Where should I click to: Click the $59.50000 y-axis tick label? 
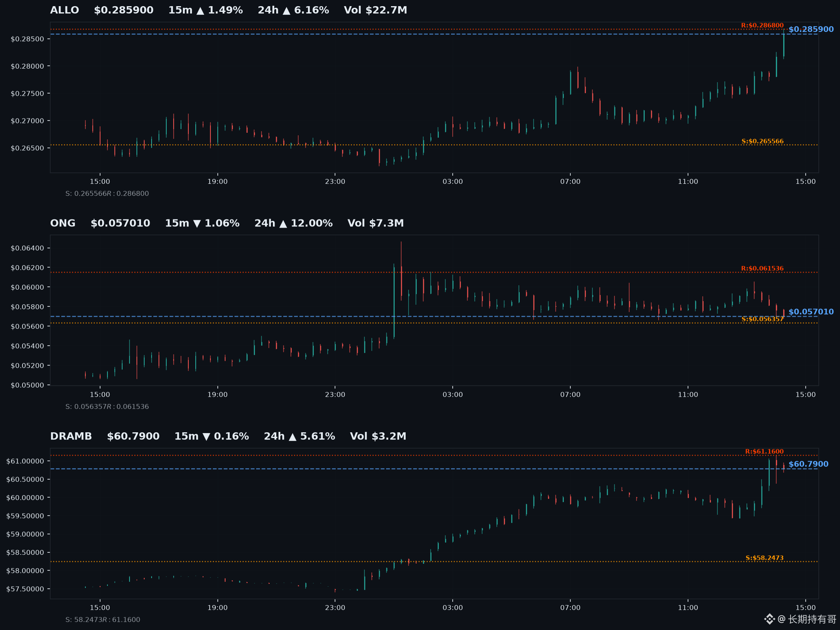pos(25,516)
